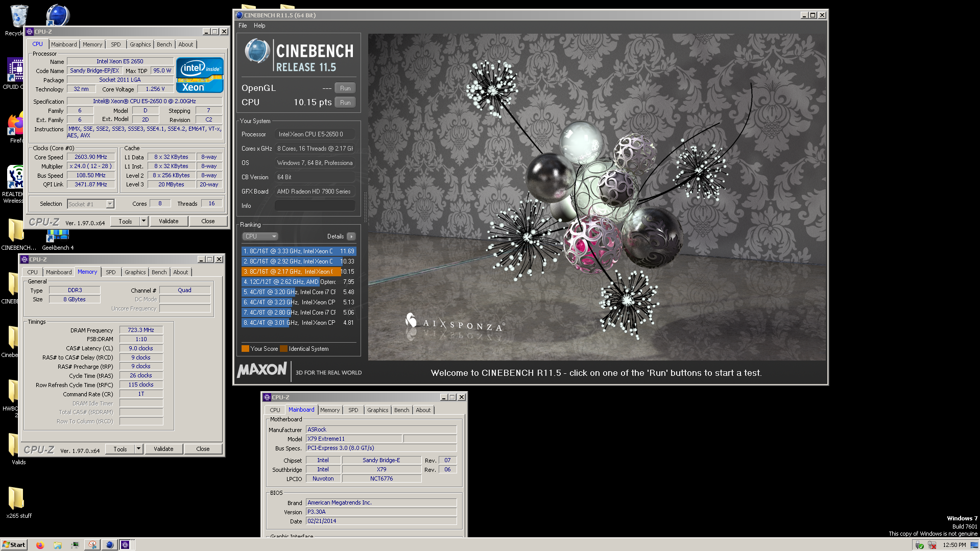Screen dimensions: 980x551
Task: Open the 'x265 stuff' desktop folder
Action: click(18, 502)
